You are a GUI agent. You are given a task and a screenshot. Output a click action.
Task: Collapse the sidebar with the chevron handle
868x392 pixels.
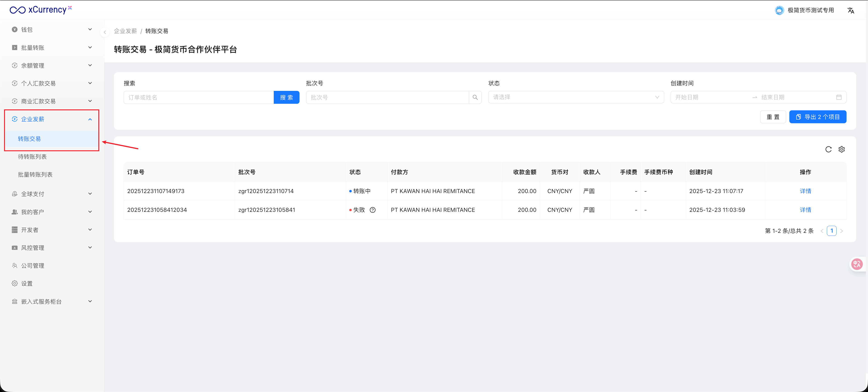105,32
